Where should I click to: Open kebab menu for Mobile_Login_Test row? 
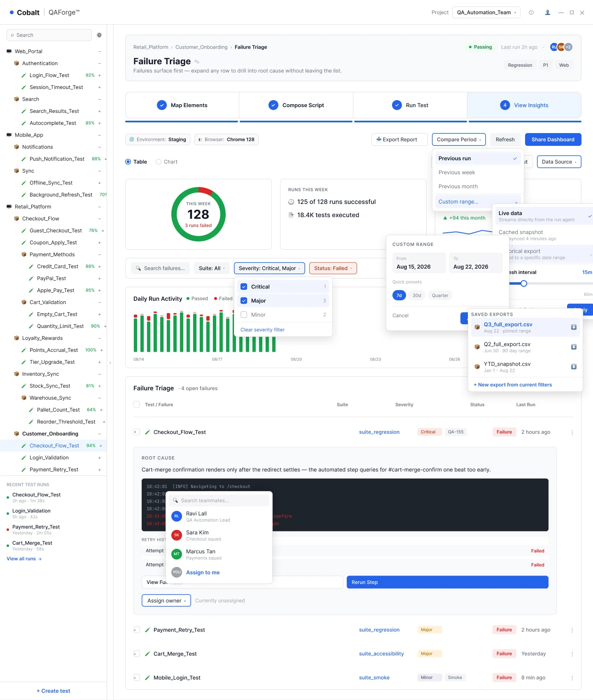[x=572, y=678]
